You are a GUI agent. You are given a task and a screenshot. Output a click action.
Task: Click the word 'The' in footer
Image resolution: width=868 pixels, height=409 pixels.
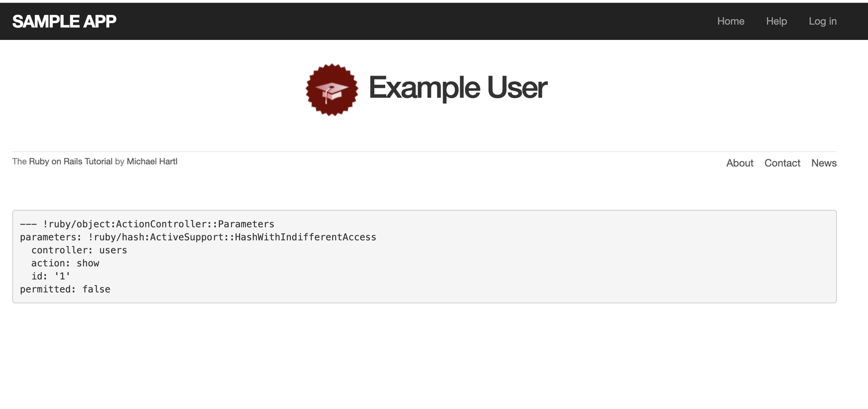19,161
